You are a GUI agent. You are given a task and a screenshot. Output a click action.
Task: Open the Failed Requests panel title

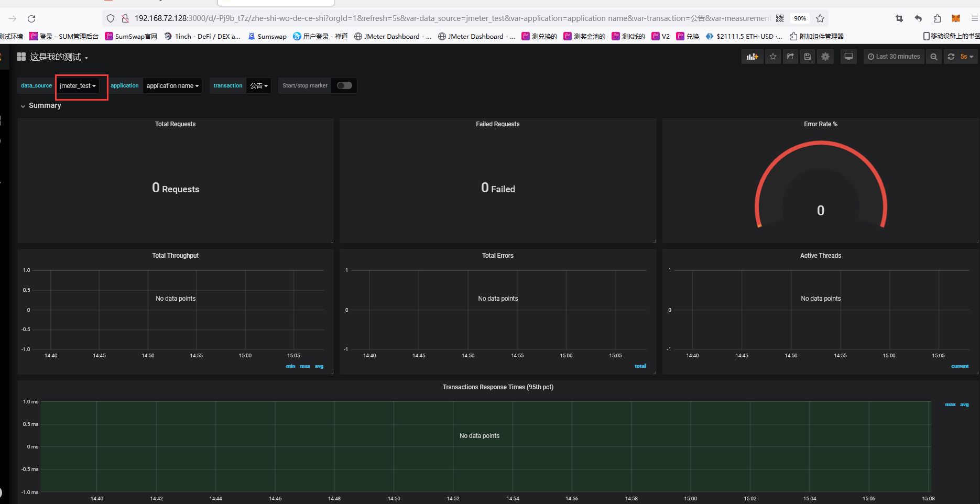pos(497,124)
